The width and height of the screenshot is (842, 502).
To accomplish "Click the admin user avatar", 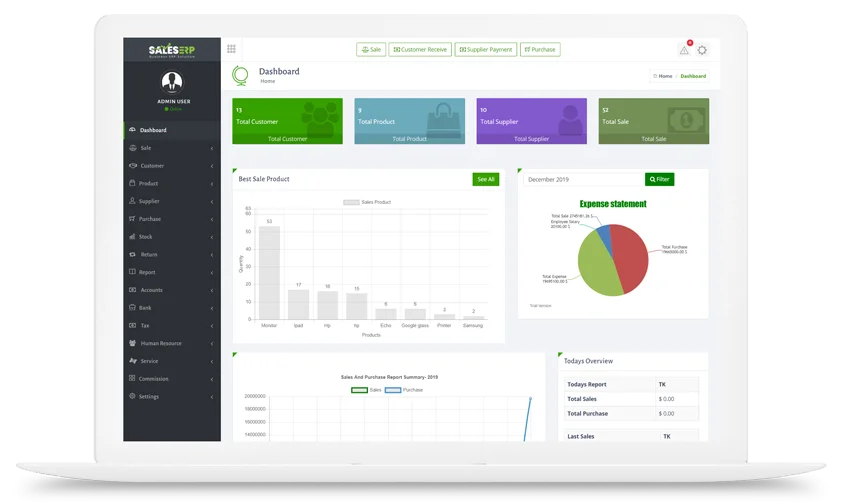I will [x=171, y=81].
